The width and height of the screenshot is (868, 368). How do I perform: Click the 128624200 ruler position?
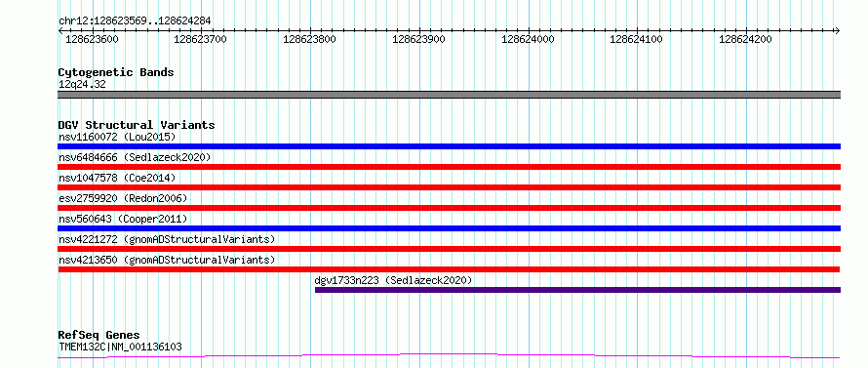click(x=745, y=39)
